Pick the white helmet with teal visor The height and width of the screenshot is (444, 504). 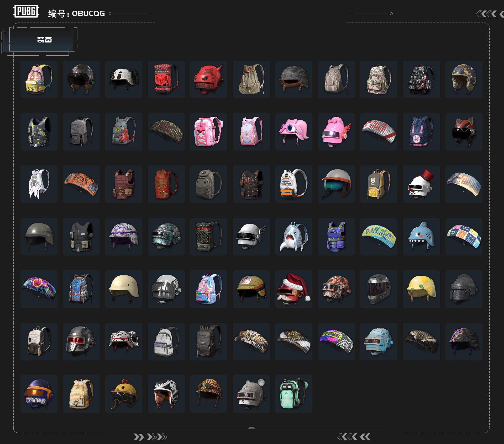(x=337, y=184)
